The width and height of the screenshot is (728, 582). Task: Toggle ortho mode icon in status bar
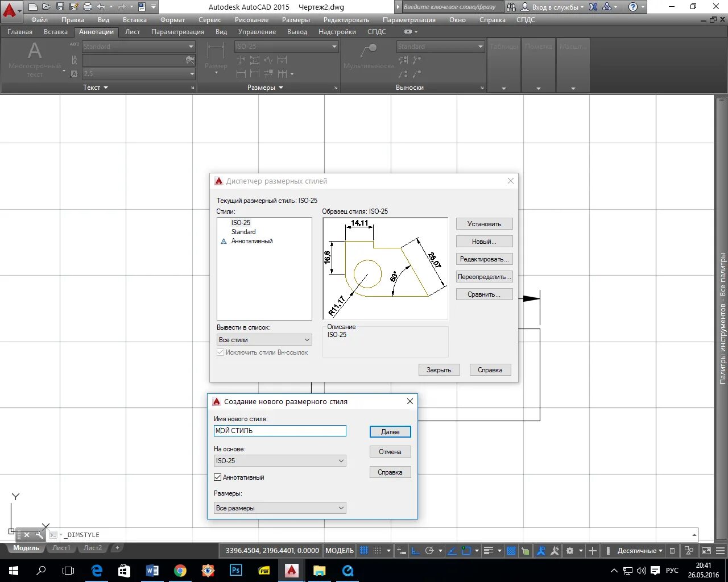(x=416, y=550)
